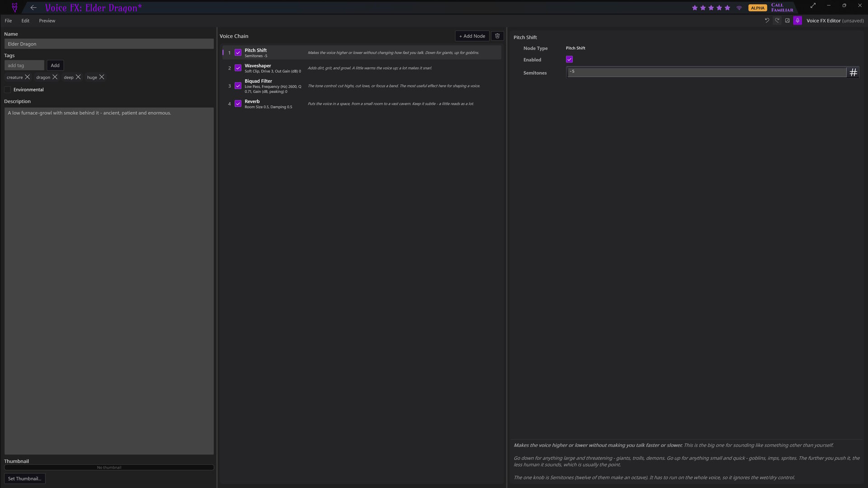Screen dimensions: 868x488
Task: Remove the huge tag
Action: click(102, 77)
